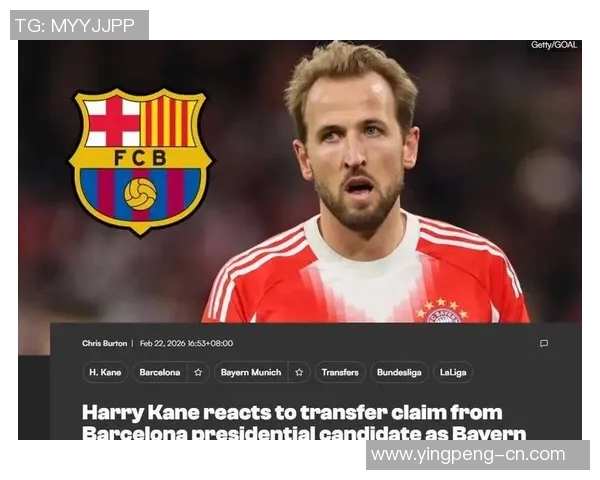Screen dimensions: 600x480
Task: Click the golden ball in Barcelona crest
Action: click(140, 194)
